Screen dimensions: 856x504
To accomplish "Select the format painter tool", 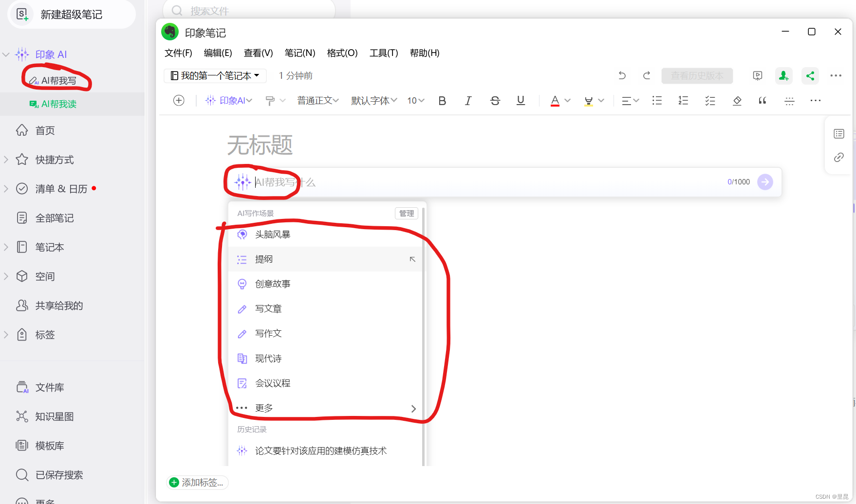I will 270,101.
